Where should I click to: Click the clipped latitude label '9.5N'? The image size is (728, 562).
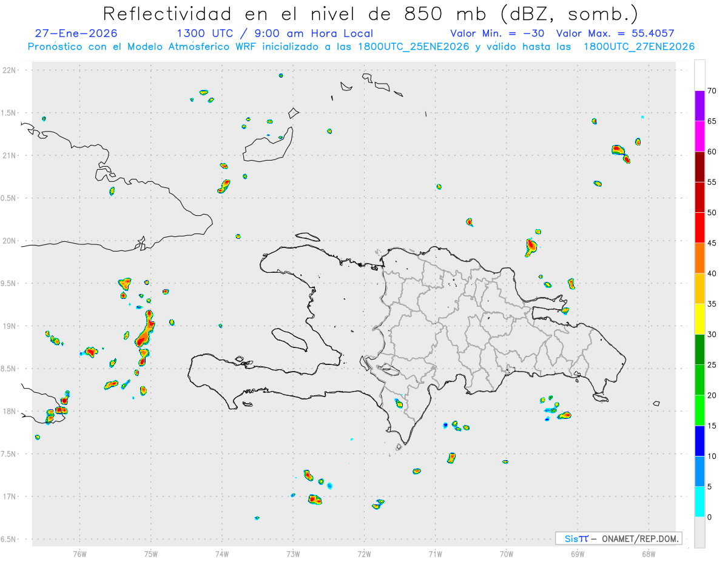pyautogui.click(x=9, y=283)
